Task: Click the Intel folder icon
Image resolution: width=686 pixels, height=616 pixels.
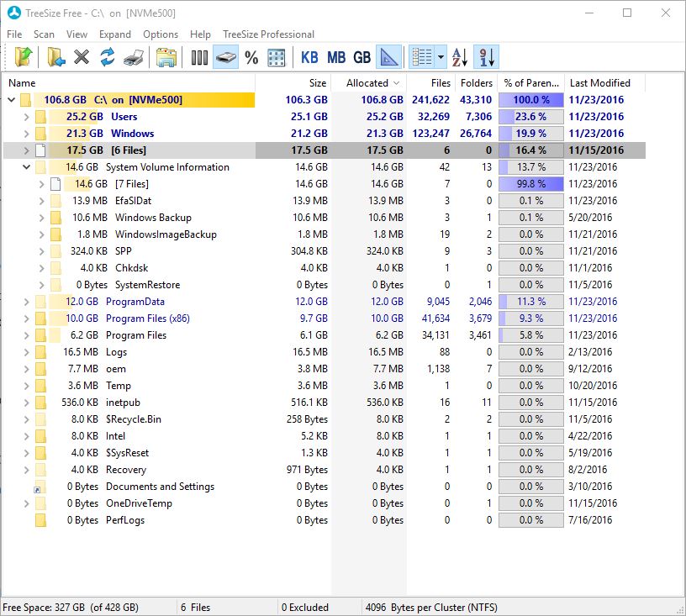Action: (x=40, y=436)
